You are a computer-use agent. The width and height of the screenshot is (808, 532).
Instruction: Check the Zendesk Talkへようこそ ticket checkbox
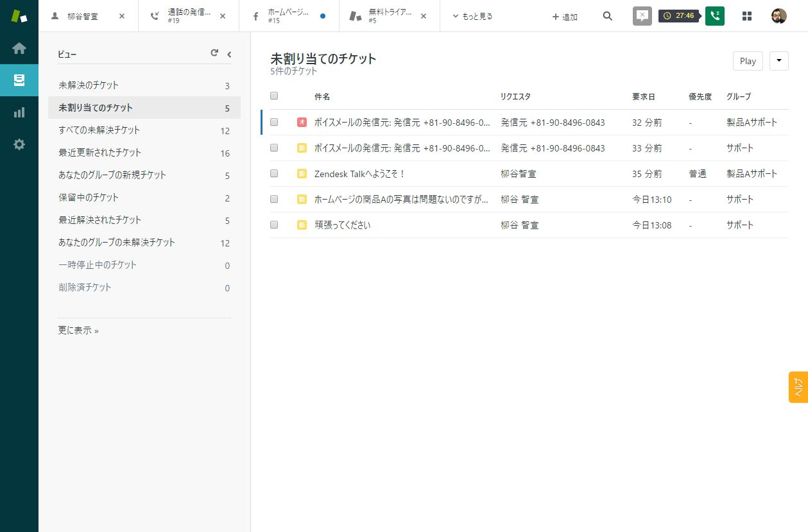pyautogui.click(x=274, y=174)
